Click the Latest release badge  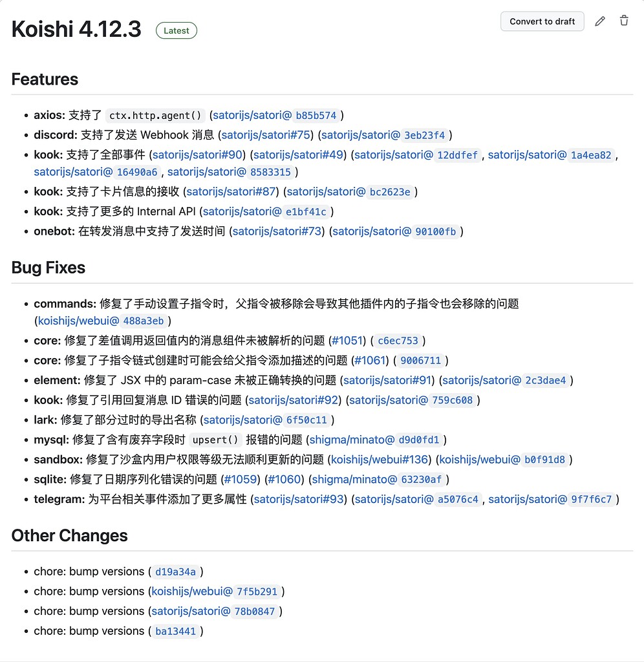coord(176,30)
